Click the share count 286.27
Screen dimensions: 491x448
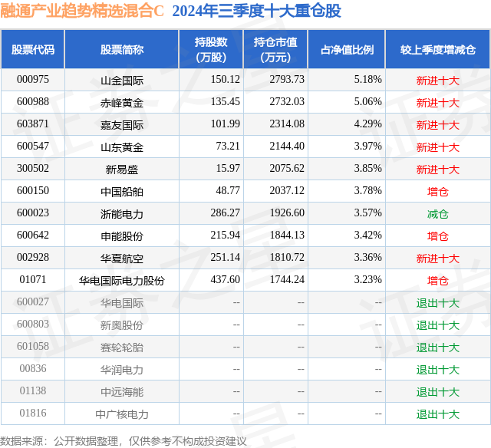pyautogui.click(x=225, y=213)
